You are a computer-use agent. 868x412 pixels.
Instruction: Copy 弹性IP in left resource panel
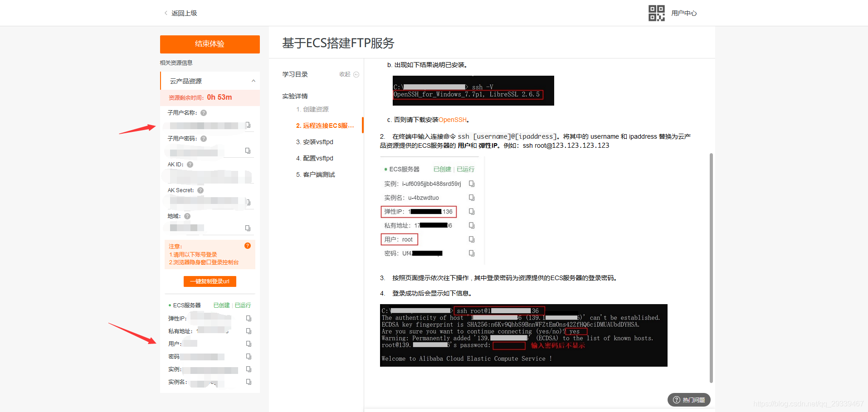(249, 319)
